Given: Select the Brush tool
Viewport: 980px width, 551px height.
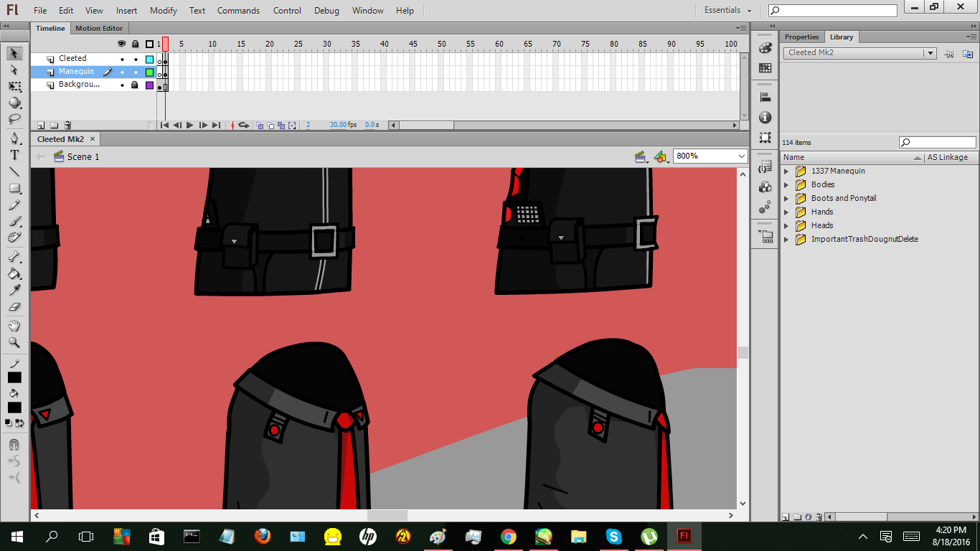Looking at the screenshot, I should [14, 222].
